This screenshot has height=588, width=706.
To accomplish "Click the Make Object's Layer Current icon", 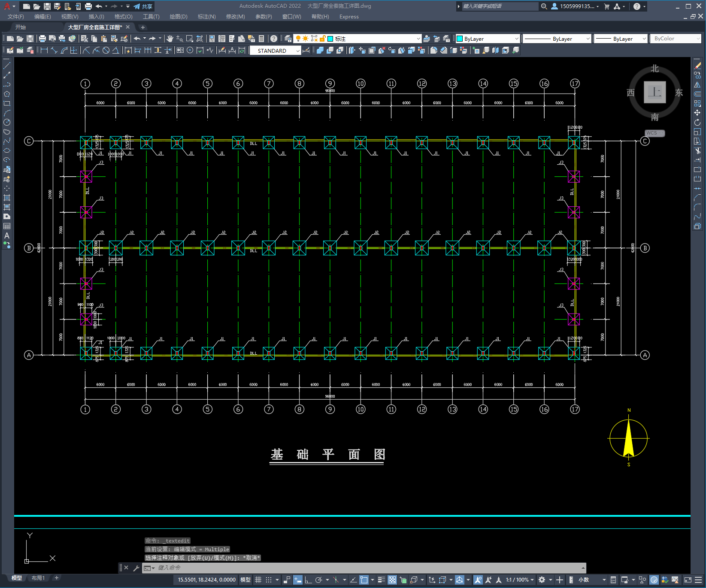I will (427, 39).
